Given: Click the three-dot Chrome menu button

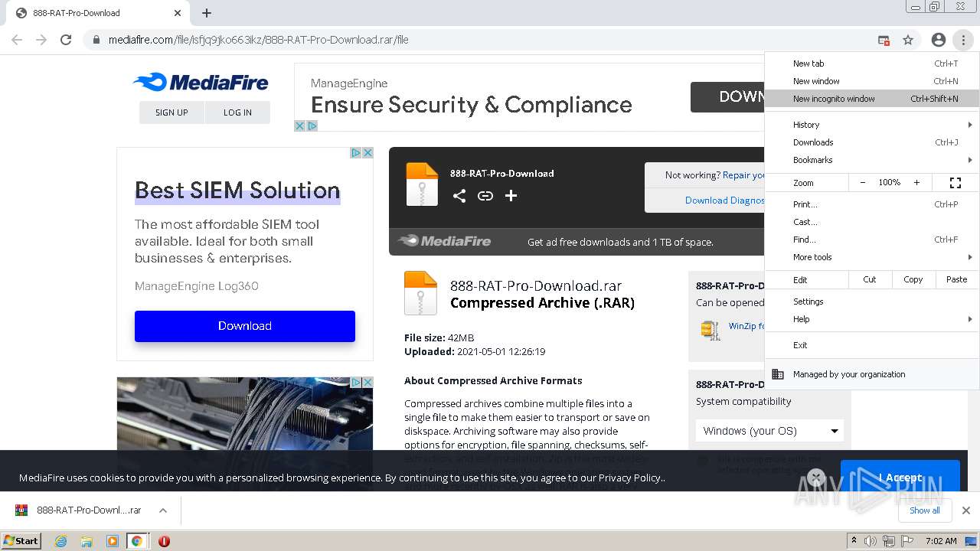Looking at the screenshot, I should (963, 40).
